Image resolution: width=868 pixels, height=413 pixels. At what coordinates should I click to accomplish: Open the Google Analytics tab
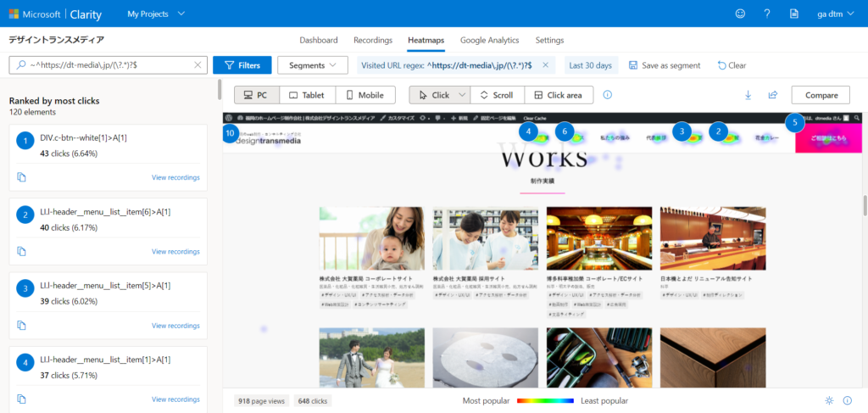[x=489, y=40]
